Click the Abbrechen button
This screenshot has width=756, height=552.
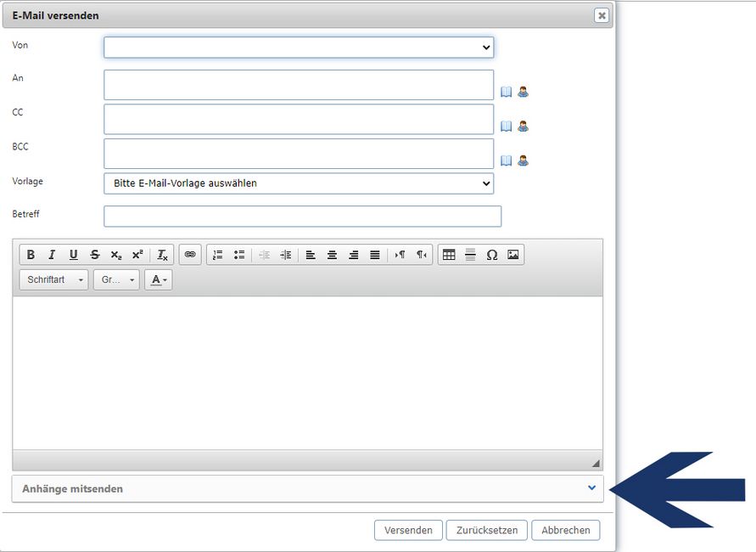566,530
